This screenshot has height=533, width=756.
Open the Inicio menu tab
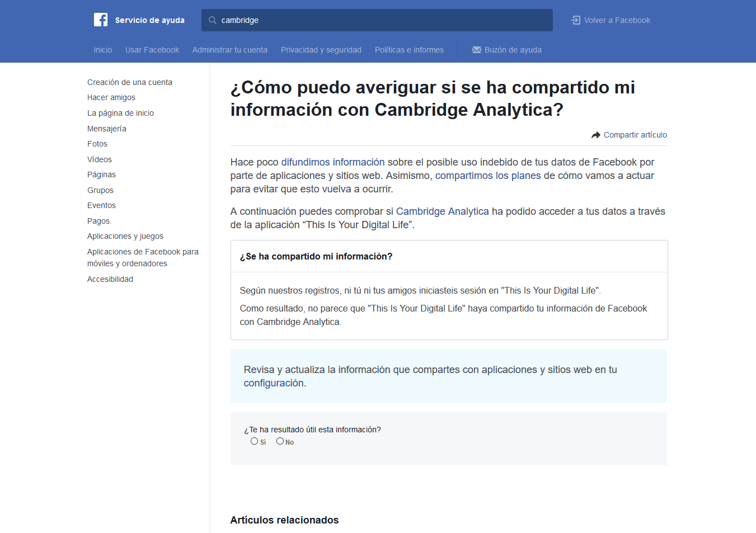103,50
